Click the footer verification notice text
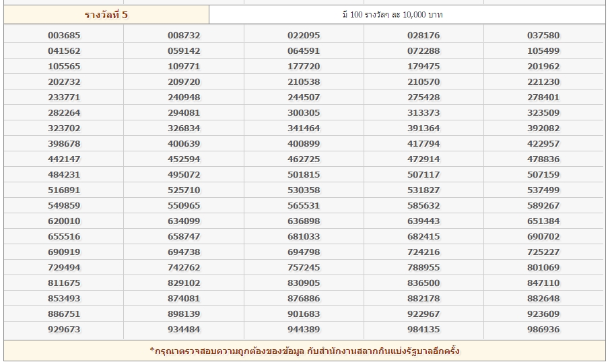 tap(304, 351)
